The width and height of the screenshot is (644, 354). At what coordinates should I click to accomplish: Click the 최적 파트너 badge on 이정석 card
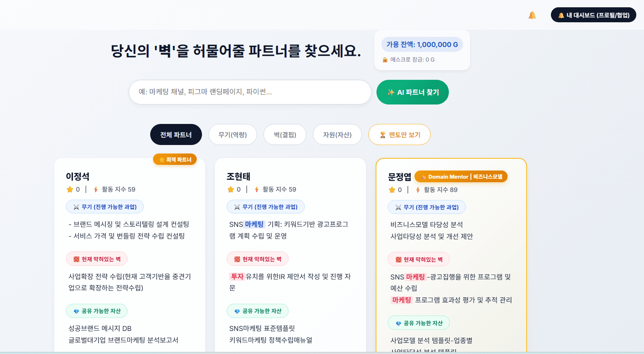(x=175, y=160)
